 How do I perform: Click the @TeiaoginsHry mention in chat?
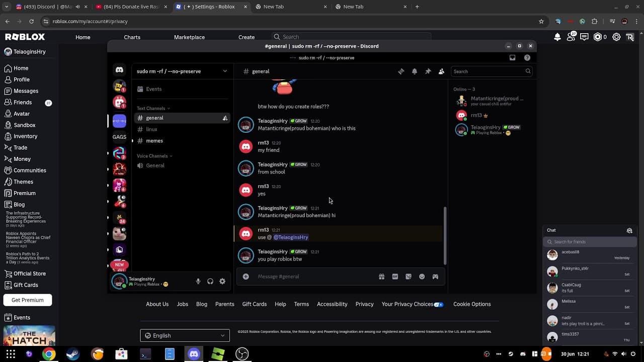291,237
